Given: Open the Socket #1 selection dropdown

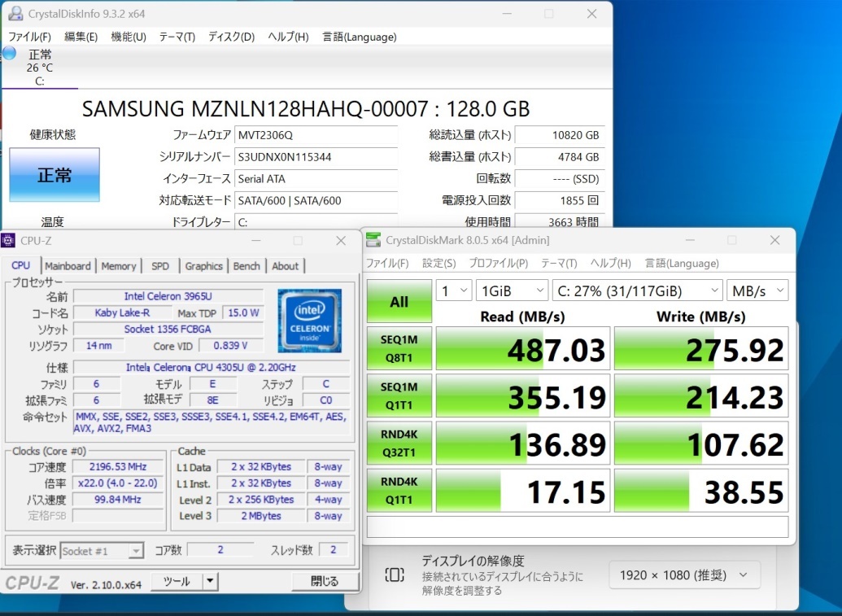Looking at the screenshot, I should (x=102, y=550).
